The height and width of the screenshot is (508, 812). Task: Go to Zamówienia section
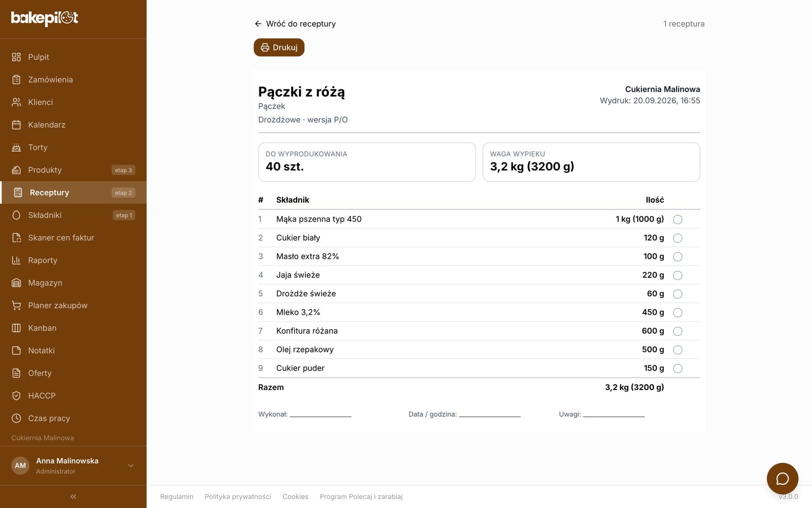(73, 79)
